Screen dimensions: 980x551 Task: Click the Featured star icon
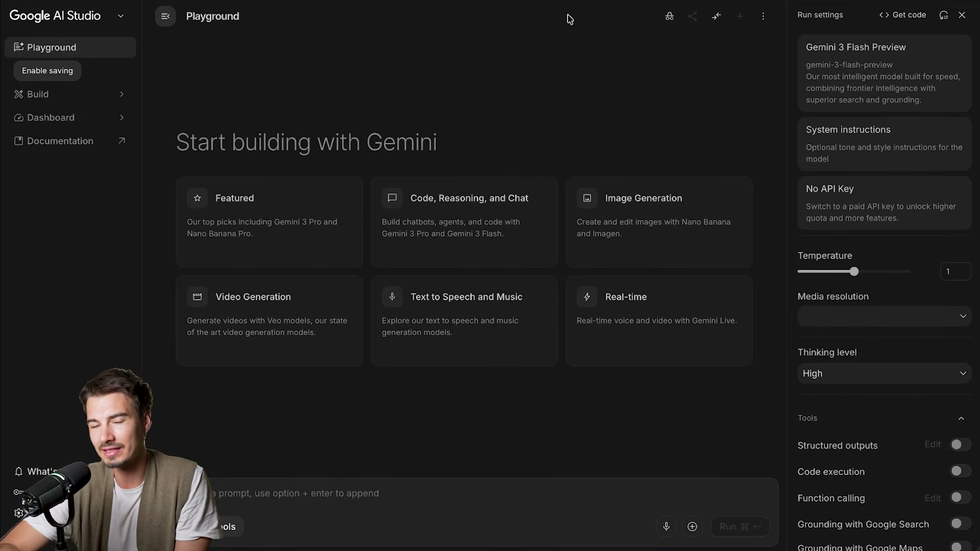(198, 198)
